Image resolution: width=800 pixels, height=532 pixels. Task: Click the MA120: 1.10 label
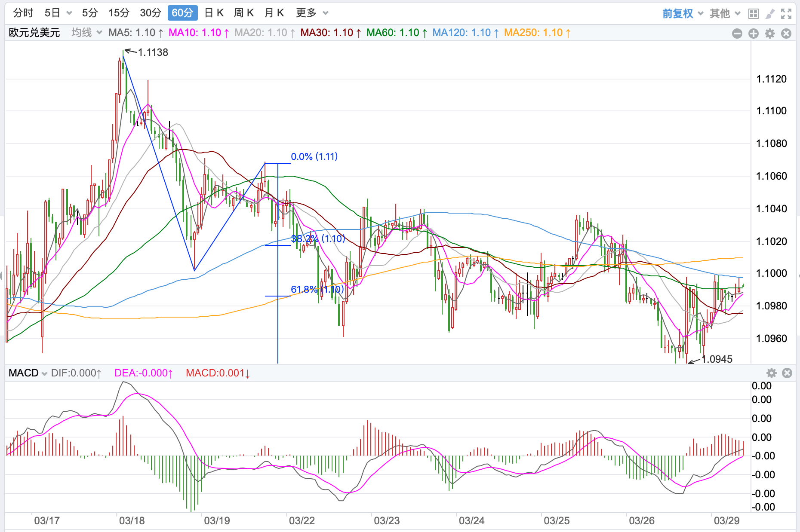465,33
